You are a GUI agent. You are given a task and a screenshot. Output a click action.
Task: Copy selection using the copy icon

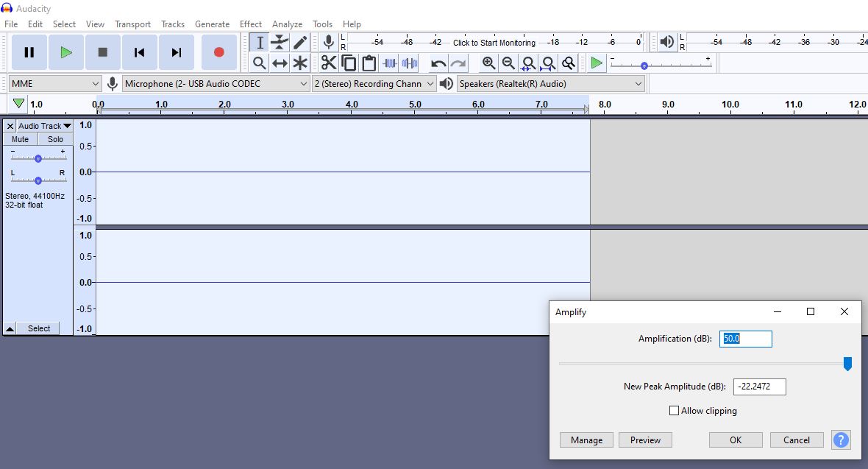tap(349, 63)
